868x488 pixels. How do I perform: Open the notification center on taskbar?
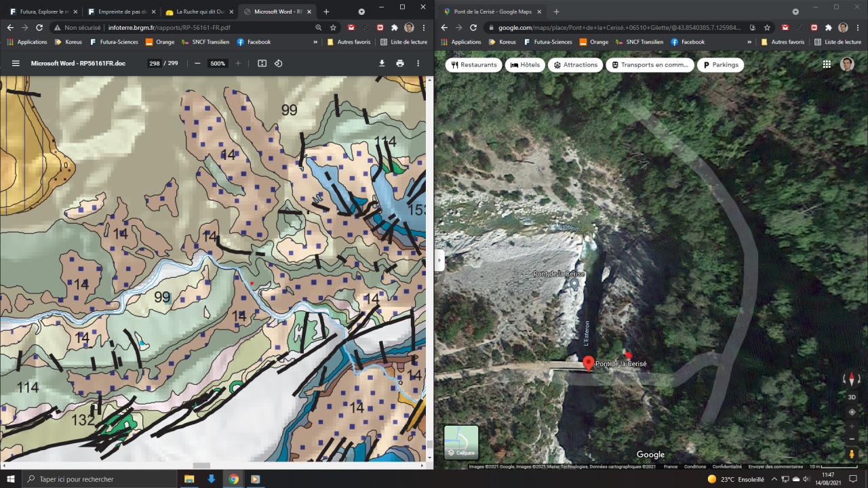click(853, 479)
